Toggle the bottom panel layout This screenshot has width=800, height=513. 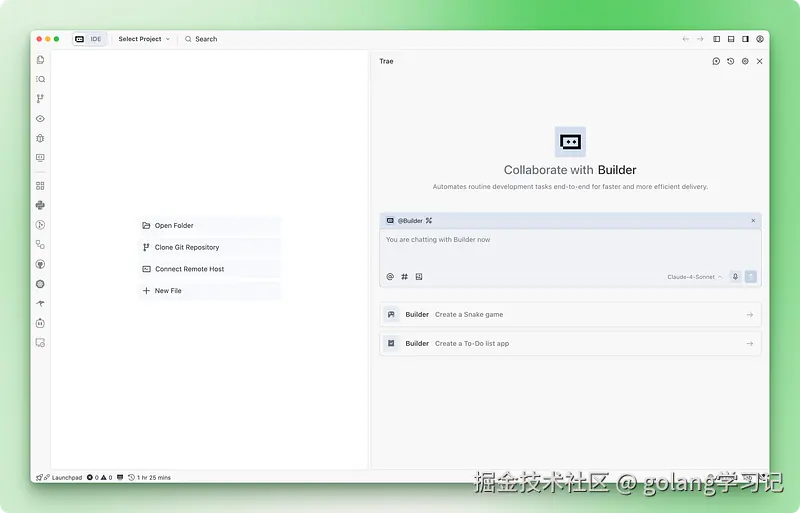coord(731,39)
